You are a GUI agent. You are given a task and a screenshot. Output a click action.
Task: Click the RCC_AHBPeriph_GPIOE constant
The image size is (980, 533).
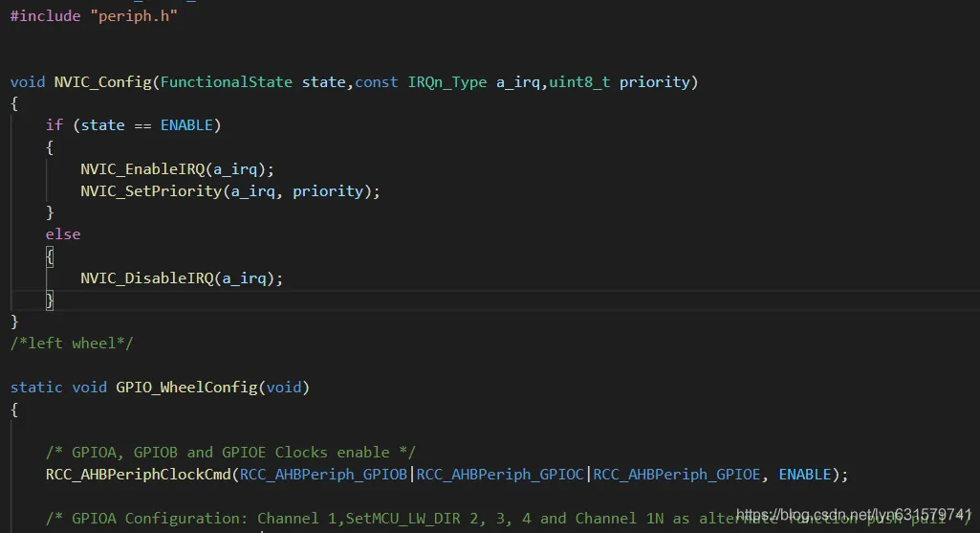pos(676,475)
